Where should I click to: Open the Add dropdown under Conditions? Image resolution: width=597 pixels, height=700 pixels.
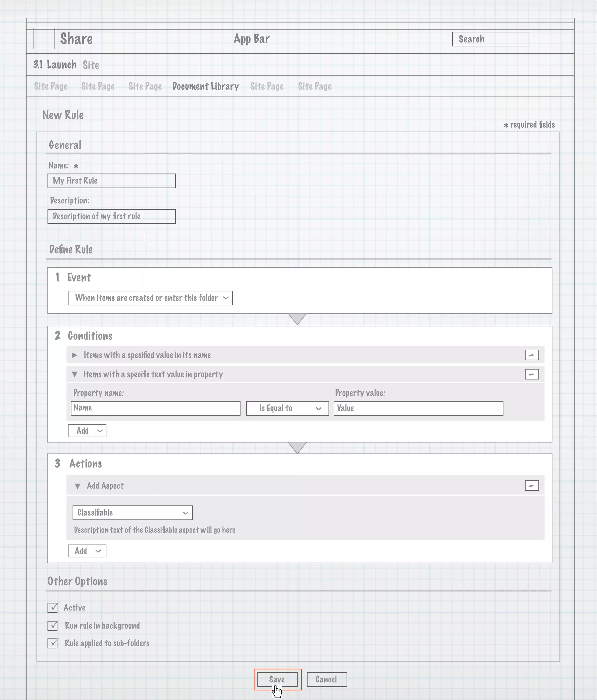click(87, 431)
